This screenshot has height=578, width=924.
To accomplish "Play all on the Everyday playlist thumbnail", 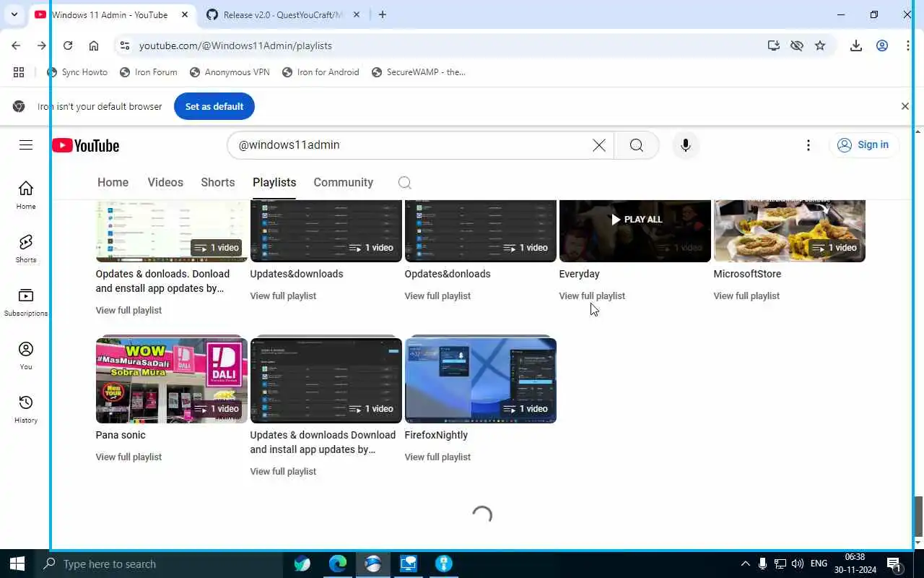I will (635, 220).
